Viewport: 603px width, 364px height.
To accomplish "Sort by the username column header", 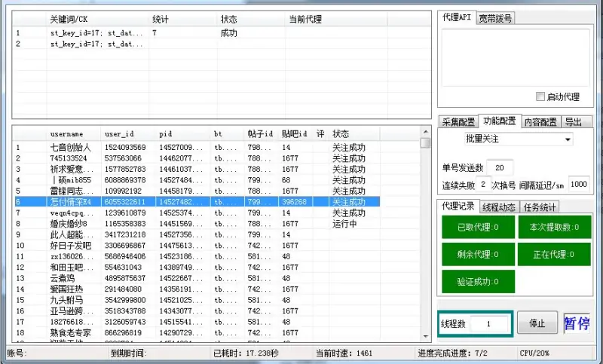I will 66,133.
